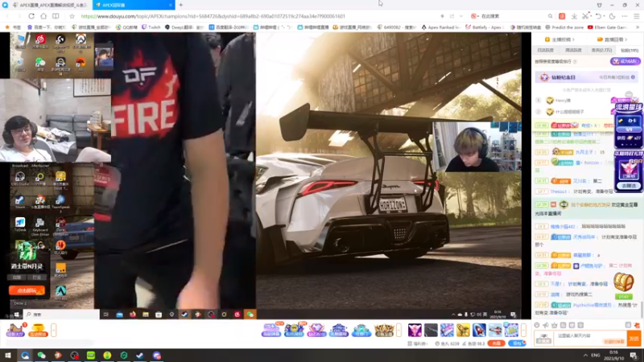The height and width of the screenshot is (362, 644).
Task: Expand the gift list right arrow
Action: click(523, 330)
